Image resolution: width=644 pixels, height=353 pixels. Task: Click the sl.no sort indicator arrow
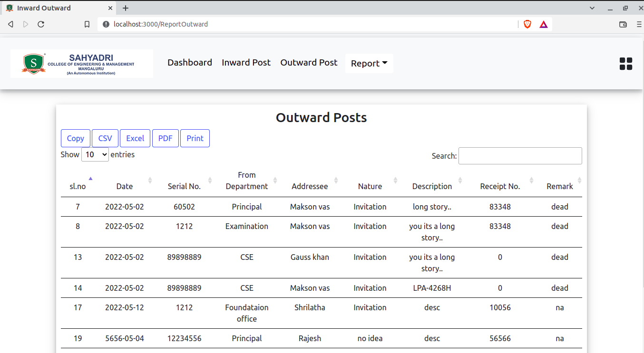click(x=90, y=178)
